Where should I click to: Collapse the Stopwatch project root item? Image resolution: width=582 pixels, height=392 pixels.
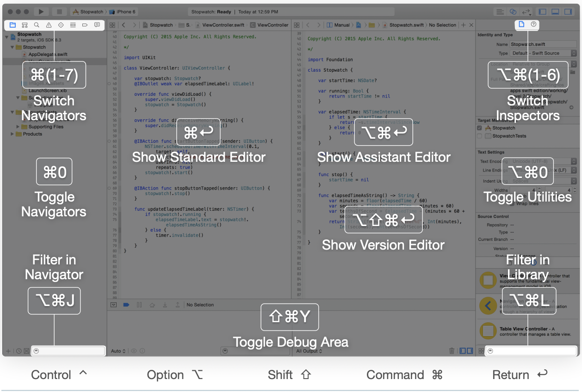tap(7, 37)
